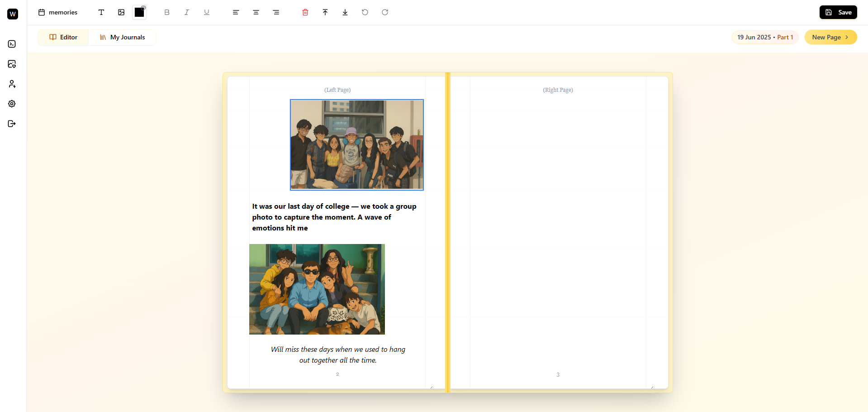
Task: Undo the last change
Action: [365, 12]
